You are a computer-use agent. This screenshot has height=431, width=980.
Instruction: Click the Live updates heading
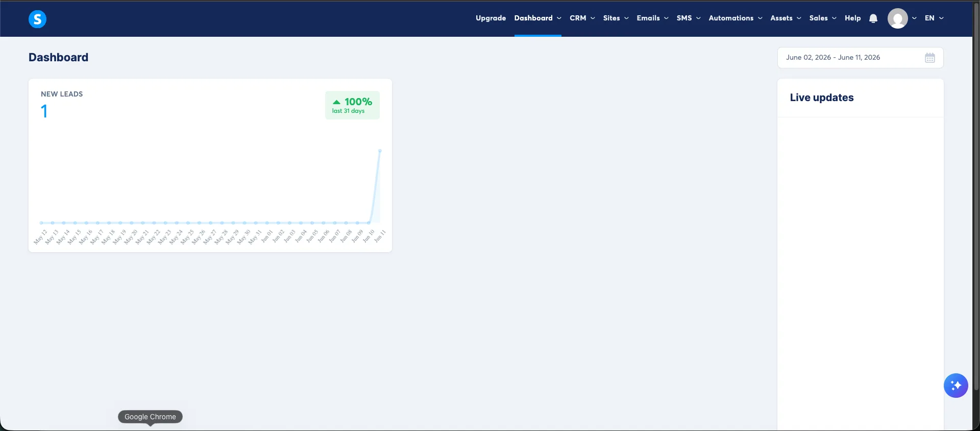tap(822, 98)
